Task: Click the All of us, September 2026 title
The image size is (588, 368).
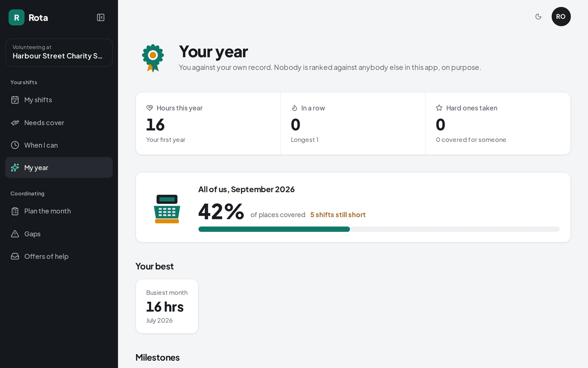Action: (x=247, y=189)
